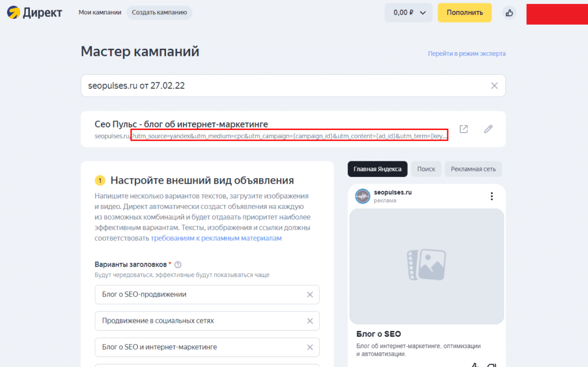Edit the headline field 'Продвижение в социальных сетях'

(x=207, y=321)
